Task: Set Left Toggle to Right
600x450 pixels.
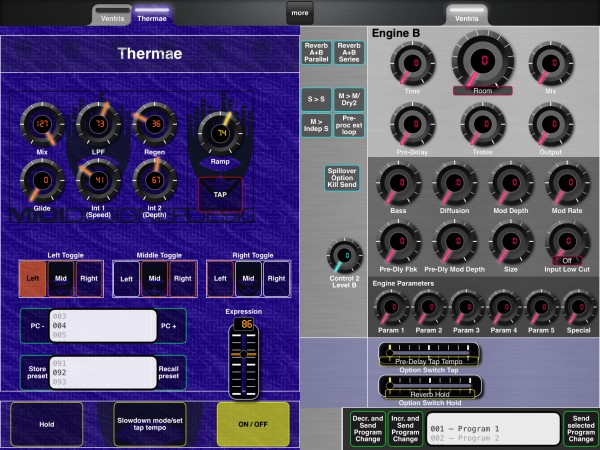Action: click(89, 279)
